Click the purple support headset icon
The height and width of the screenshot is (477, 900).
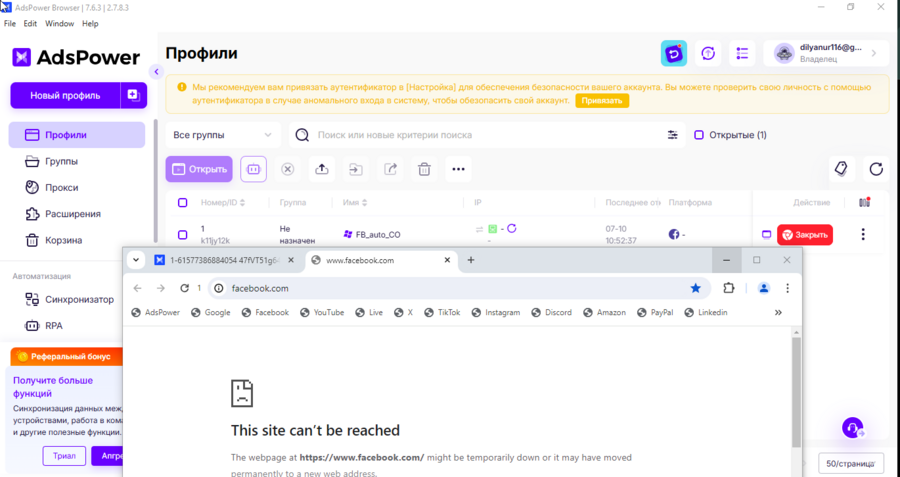tap(852, 428)
